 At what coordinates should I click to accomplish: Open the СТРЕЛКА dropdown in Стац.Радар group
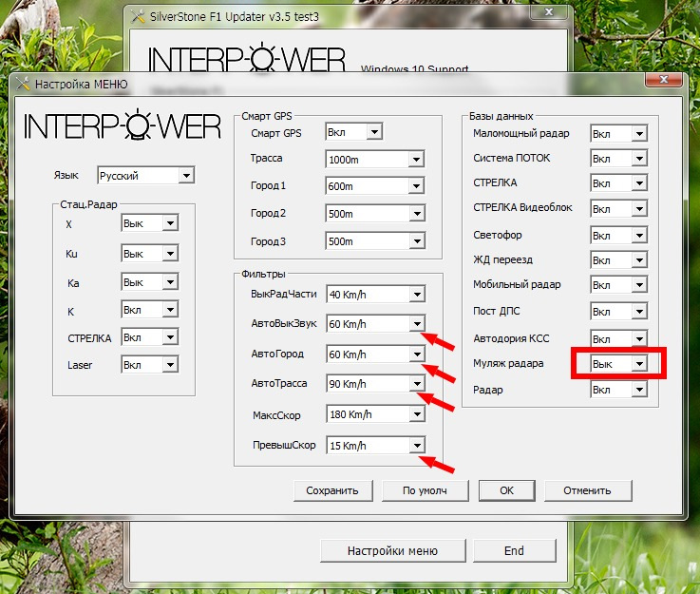pyautogui.click(x=149, y=337)
